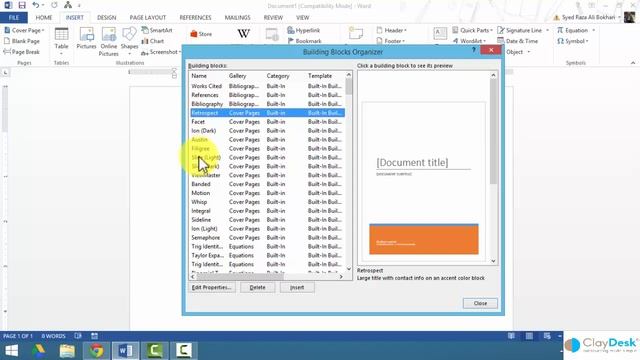The height and width of the screenshot is (360, 640).
Task: Open the Footer dropdown
Action: pyautogui.click(x=391, y=41)
